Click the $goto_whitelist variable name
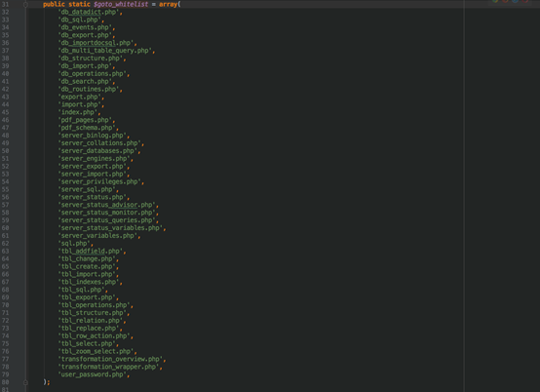Image resolution: width=540 pixels, height=392 pixels. coord(121,5)
